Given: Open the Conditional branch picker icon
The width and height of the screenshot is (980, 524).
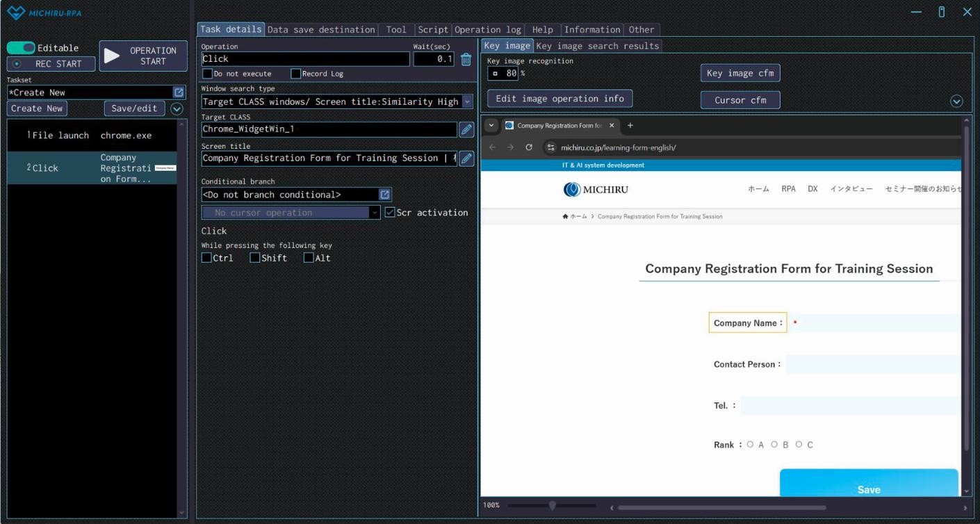Looking at the screenshot, I should pos(385,195).
